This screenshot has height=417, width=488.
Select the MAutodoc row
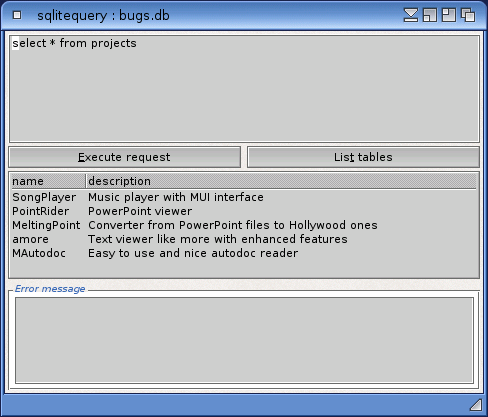244,253
